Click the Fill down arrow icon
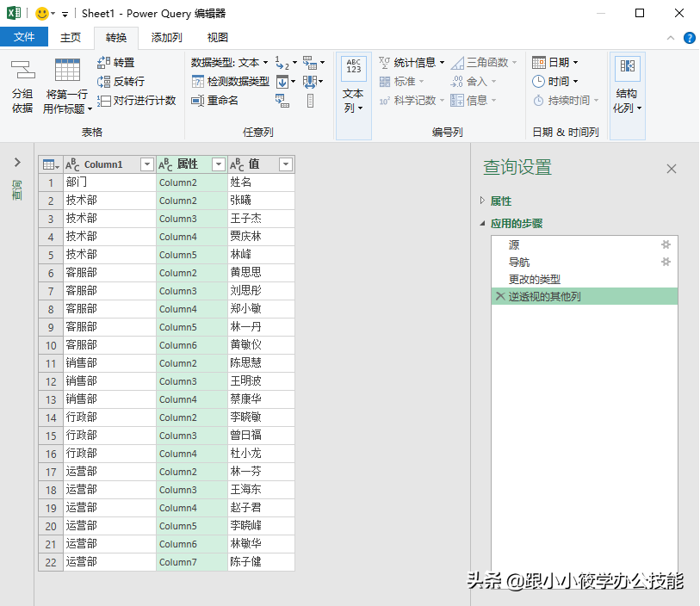Viewport: 700px width, 606px height. (x=282, y=81)
